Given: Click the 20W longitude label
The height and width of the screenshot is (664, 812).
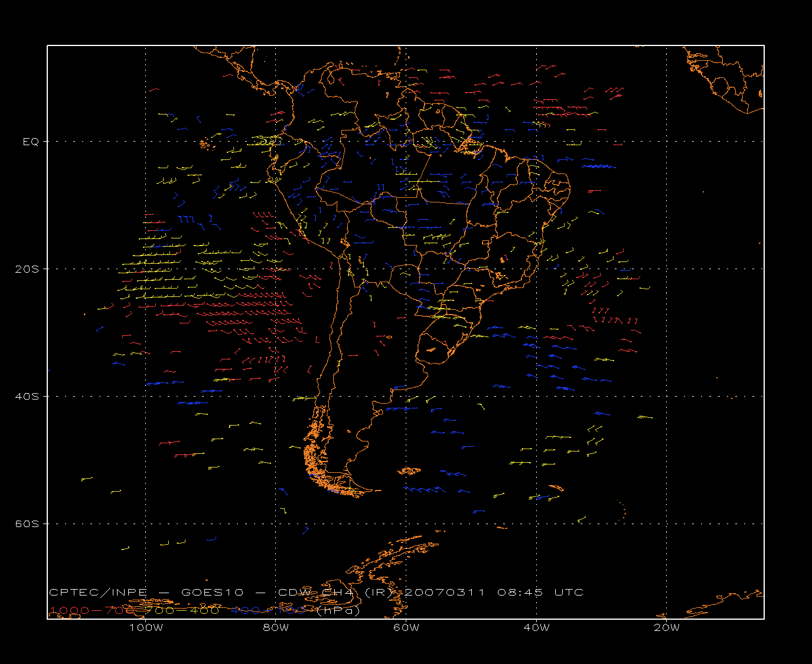Looking at the screenshot, I should pyautogui.click(x=667, y=627).
